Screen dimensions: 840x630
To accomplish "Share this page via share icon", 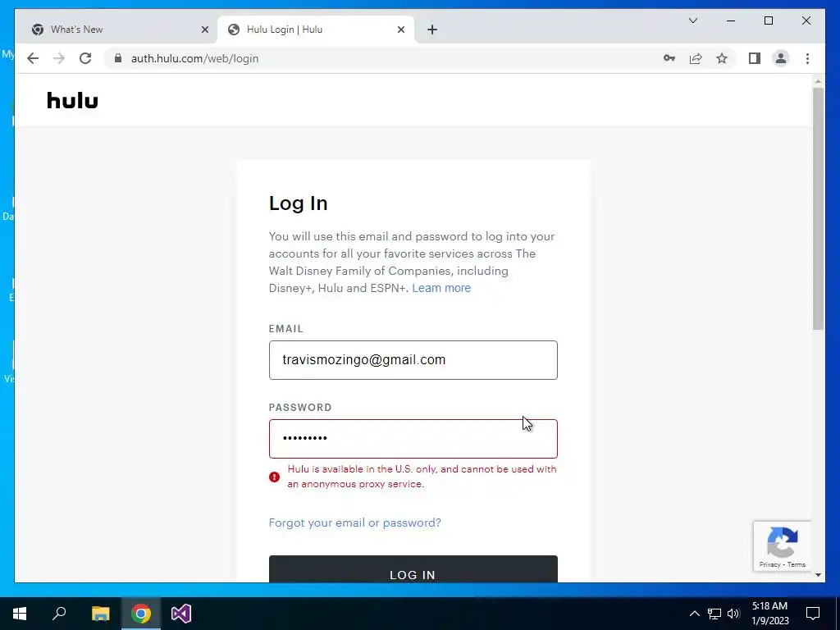I will (x=696, y=58).
